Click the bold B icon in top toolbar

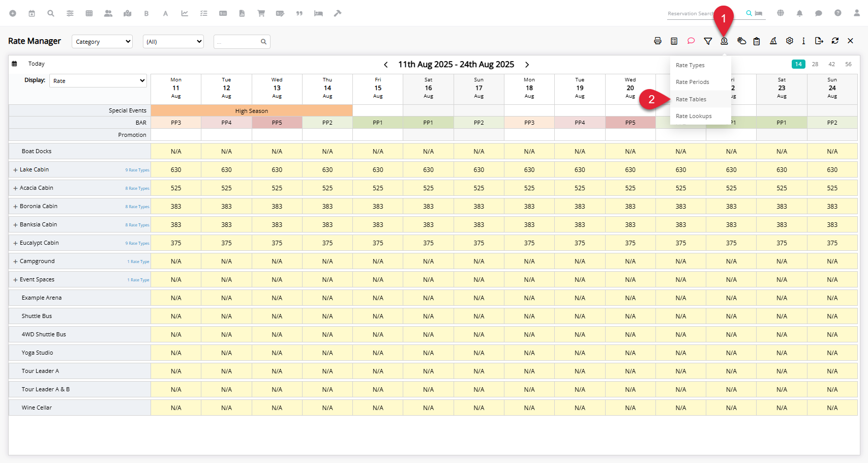tap(146, 13)
